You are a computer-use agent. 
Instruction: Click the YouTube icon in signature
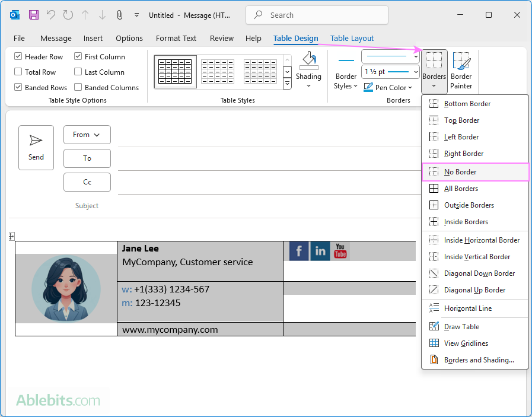click(340, 251)
